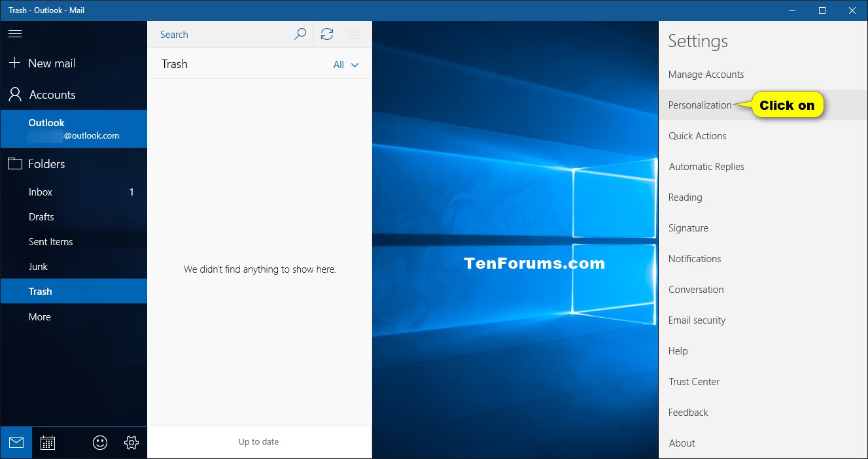
Task: Open the Settings gear icon
Action: [x=131, y=443]
